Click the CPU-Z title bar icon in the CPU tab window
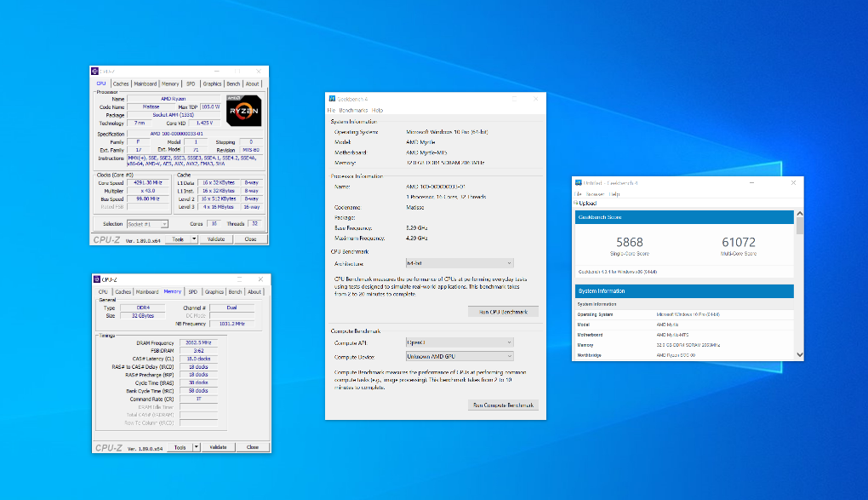 point(95,72)
